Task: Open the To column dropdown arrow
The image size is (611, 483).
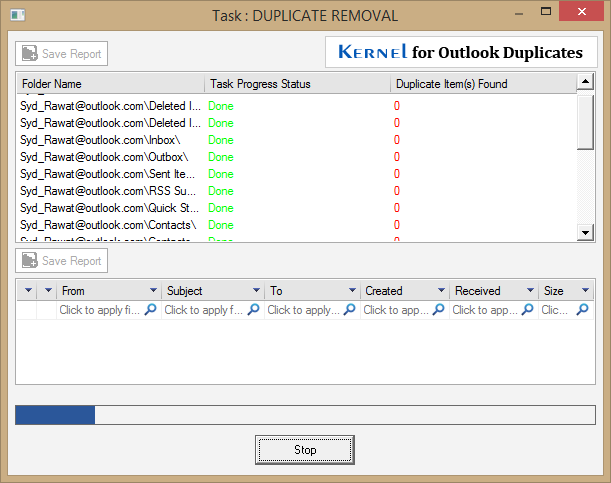Action: point(352,290)
